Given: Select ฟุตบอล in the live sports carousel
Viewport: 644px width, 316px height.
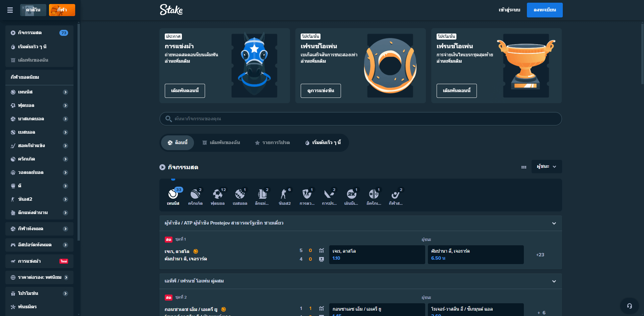Looking at the screenshot, I should 217,197.
